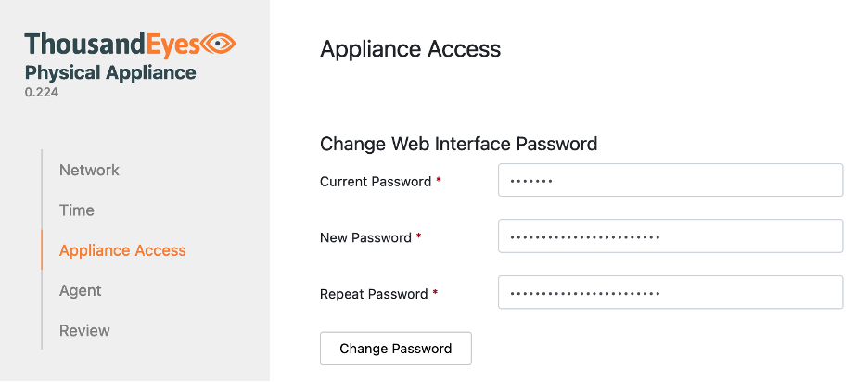Click the red asterisk beside Repeat Password
The image size is (868, 382).
[435, 293]
